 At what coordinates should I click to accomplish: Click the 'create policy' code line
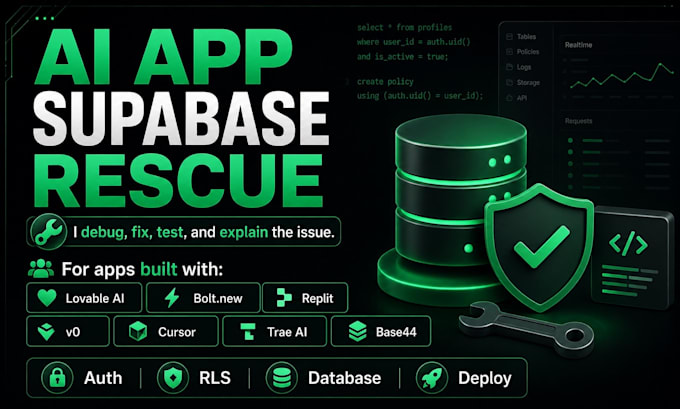pos(385,82)
